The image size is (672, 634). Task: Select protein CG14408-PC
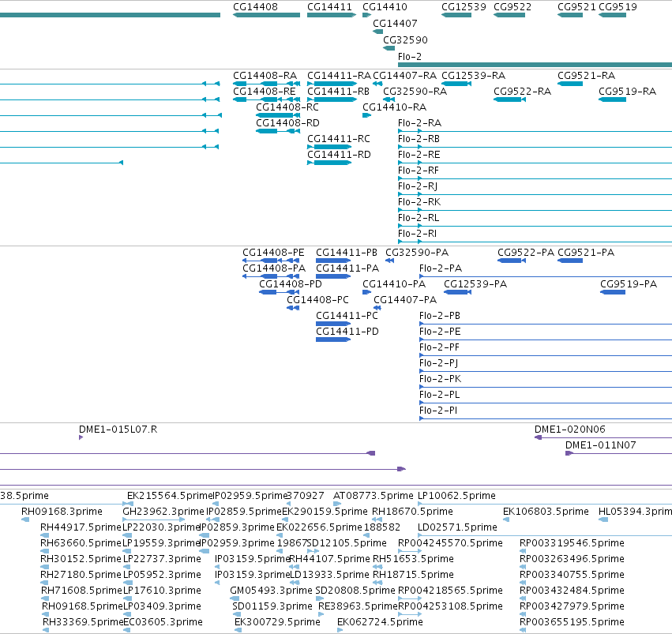point(317,300)
